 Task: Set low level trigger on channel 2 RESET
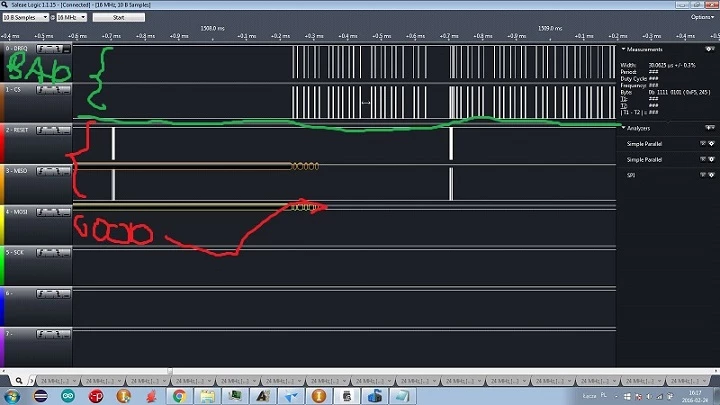(x=67, y=130)
